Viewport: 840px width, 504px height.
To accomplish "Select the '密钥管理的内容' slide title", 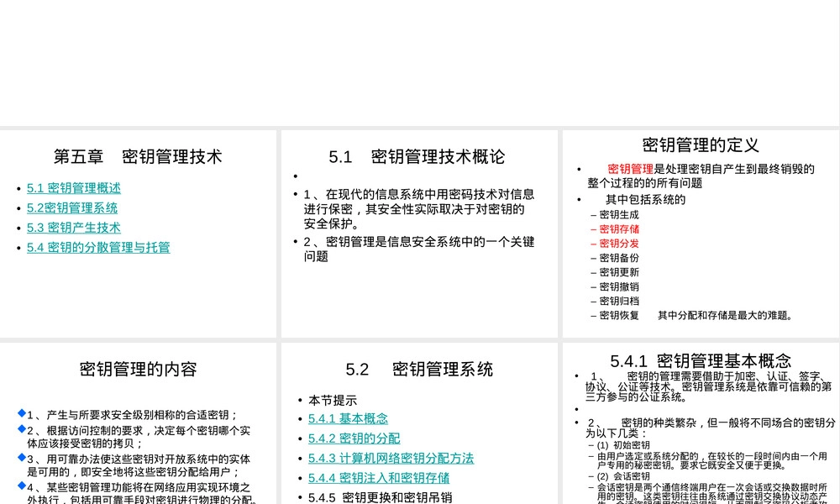I will click(139, 369).
